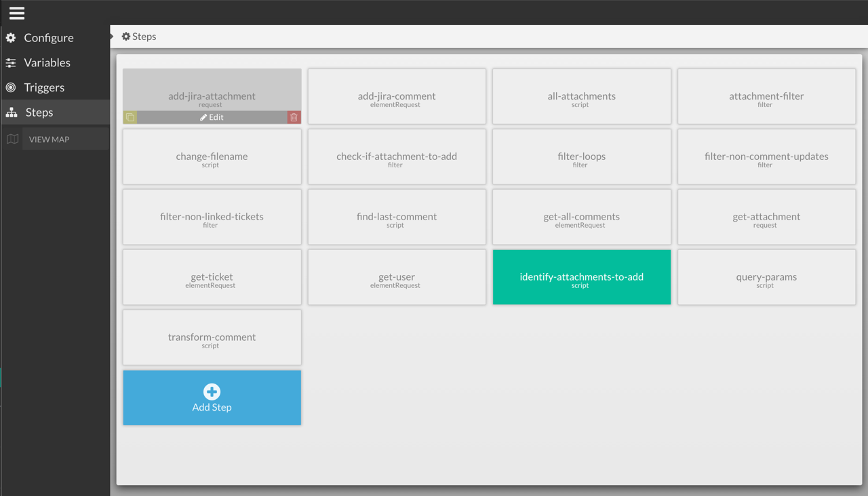Open the filter-non-comment-updates step card
The height and width of the screenshot is (496, 868).
coord(766,157)
